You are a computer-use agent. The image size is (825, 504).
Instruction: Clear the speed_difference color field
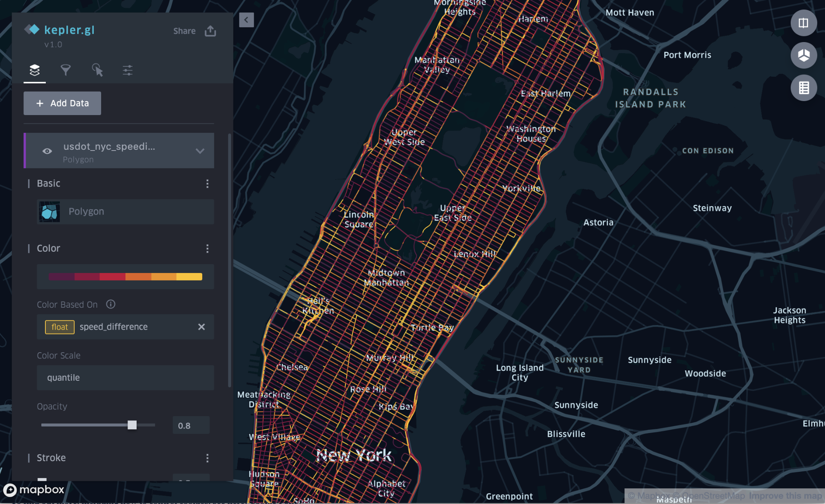point(201,327)
